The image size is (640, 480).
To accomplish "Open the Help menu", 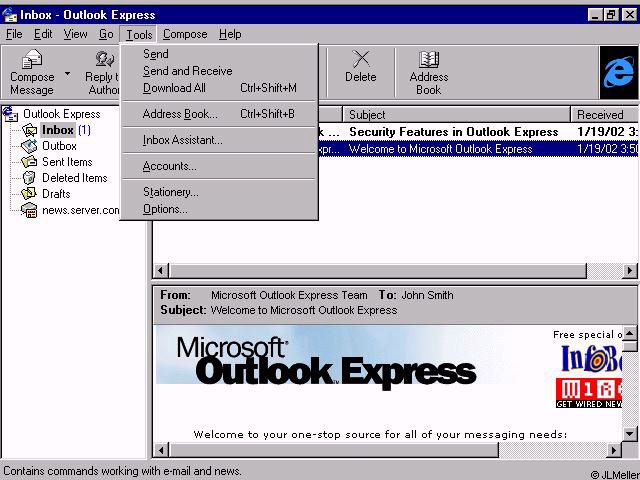I will coord(230,34).
